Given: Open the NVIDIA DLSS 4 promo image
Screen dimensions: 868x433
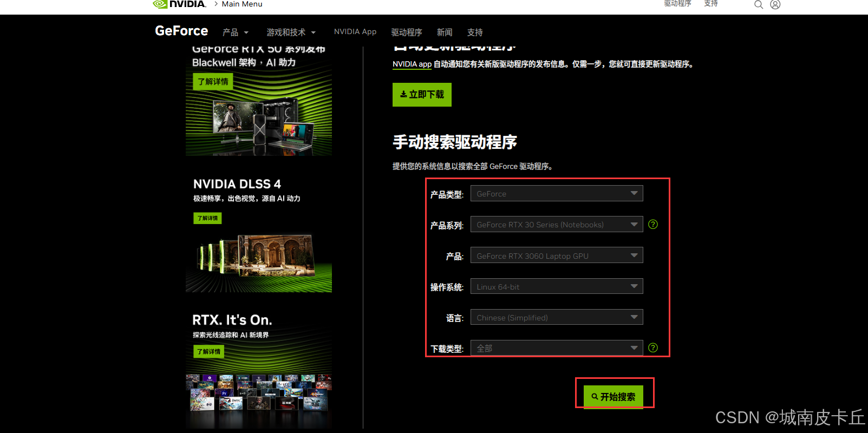Looking at the screenshot, I should point(259,263).
